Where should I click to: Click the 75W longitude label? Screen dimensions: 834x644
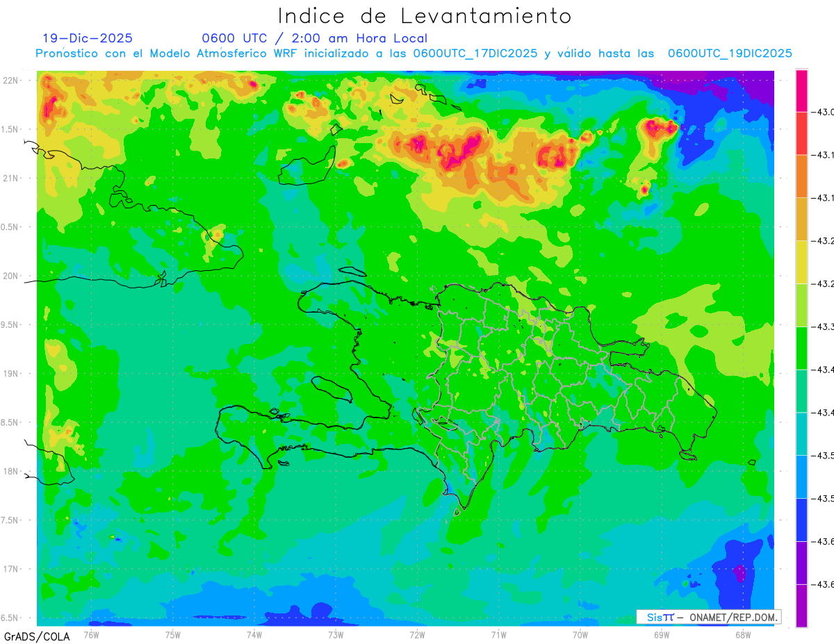coord(173,634)
